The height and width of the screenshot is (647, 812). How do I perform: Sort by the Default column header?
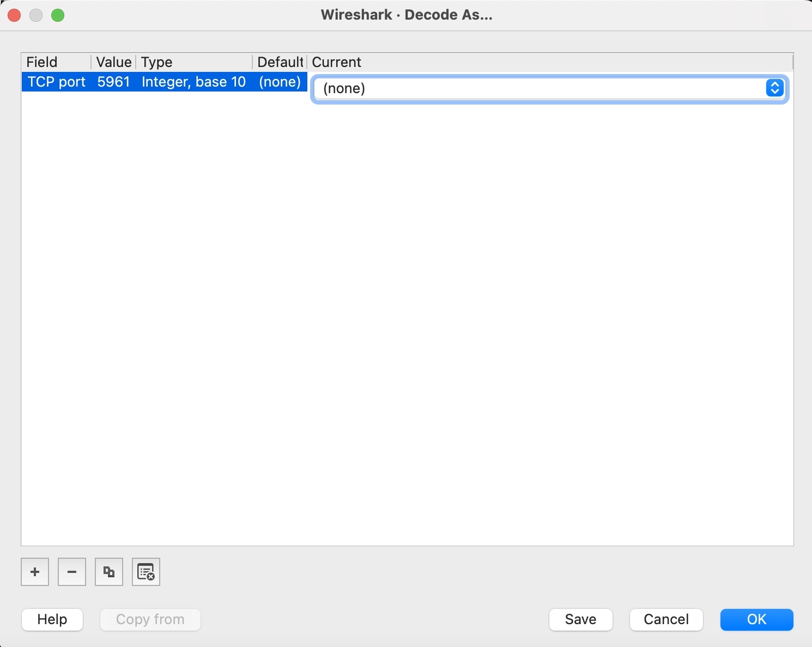pos(280,62)
